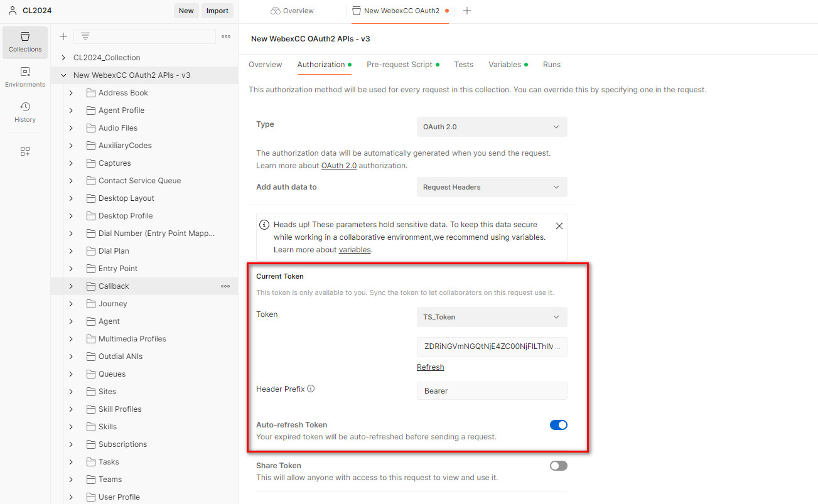Image resolution: width=818 pixels, height=504 pixels.
Task: Open the Collections sidebar panel
Action: click(x=25, y=42)
